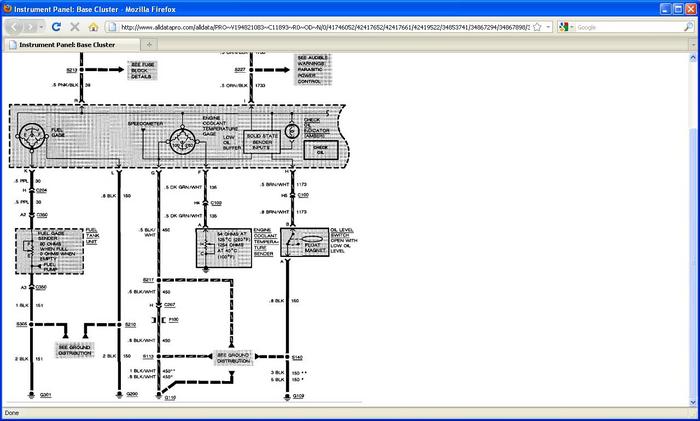Click the splice label 'S305'
The image size is (700, 421).
[x=22, y=324]
